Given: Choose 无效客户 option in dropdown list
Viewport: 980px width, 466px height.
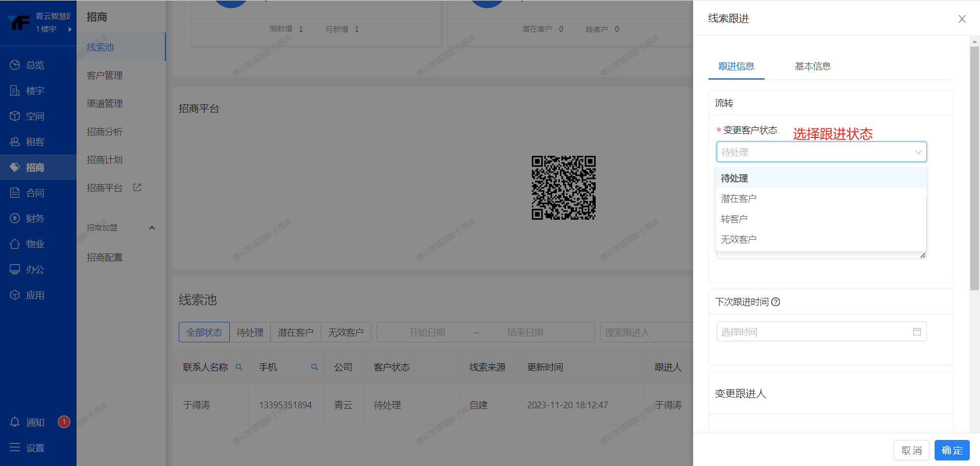Looking at the screenshot, I should [739, 239].
